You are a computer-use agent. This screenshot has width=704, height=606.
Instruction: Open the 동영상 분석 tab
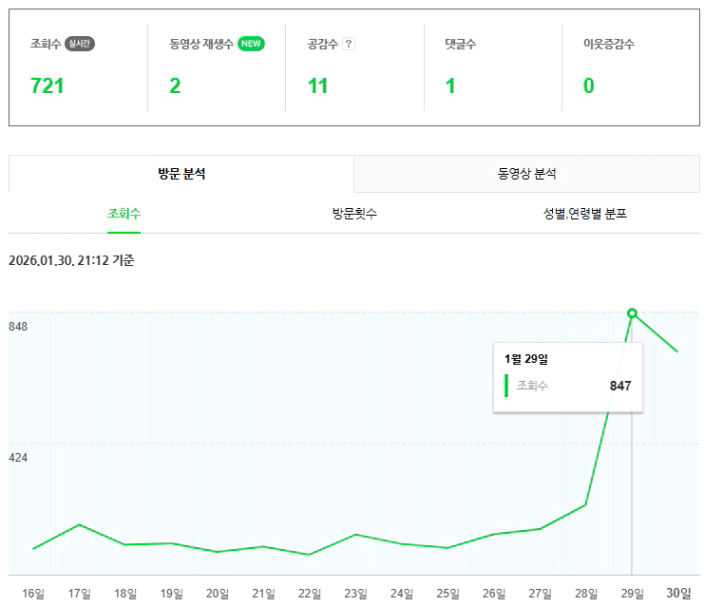pos(527,174)
